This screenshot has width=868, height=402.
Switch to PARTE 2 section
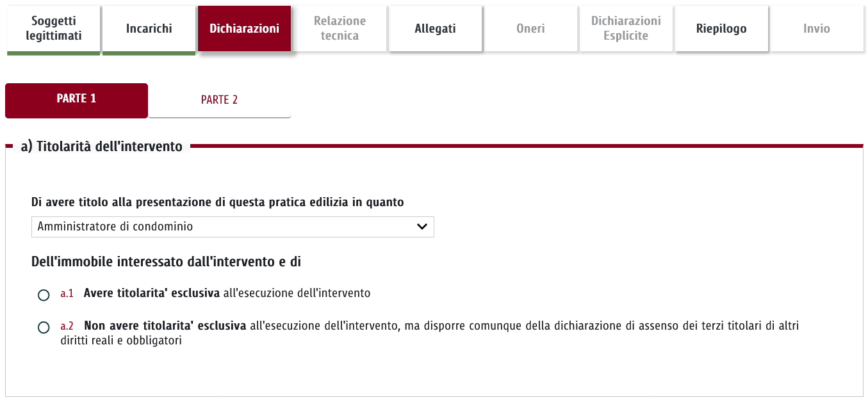219,100
